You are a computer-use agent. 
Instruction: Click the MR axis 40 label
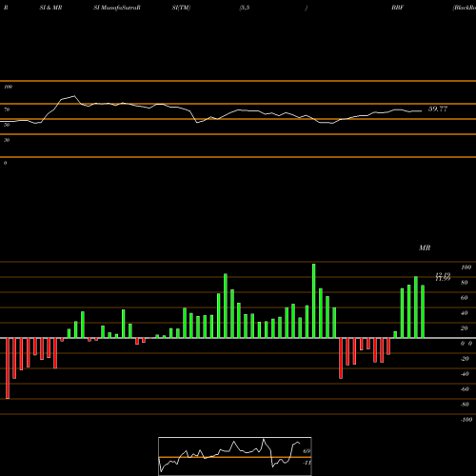[464, 313]
